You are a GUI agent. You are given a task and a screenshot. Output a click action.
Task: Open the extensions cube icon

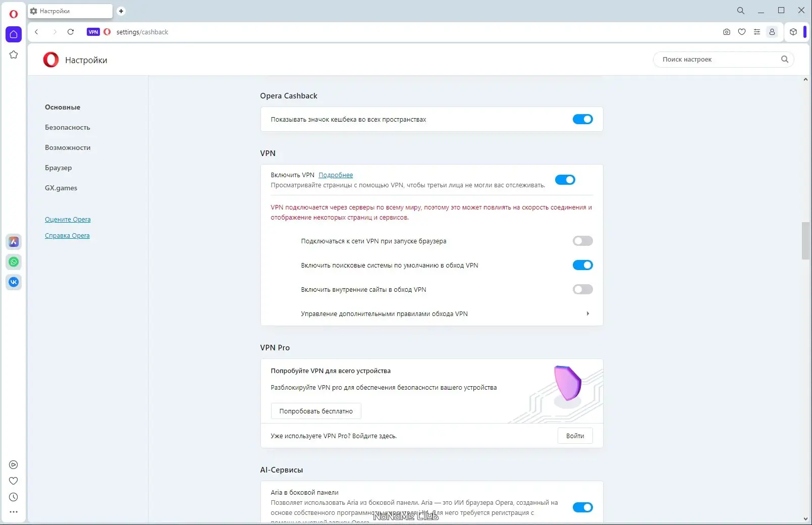point(793,32)
